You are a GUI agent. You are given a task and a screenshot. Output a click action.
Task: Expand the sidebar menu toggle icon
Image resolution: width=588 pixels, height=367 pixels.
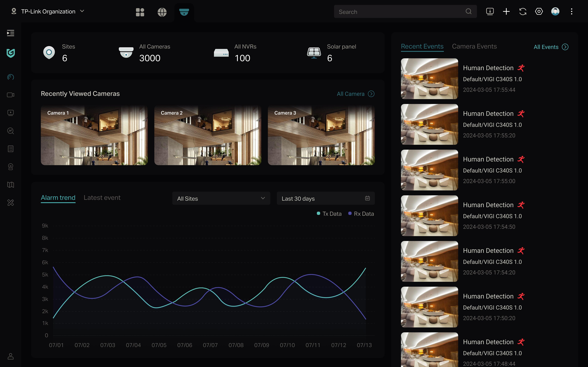pos(10,33)
